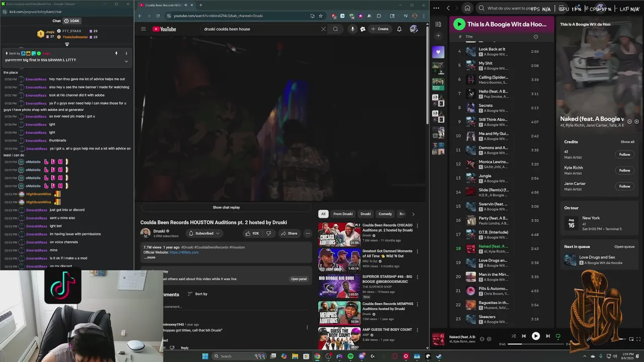Select the Druski filter chip
This screenshot has height=362, width=644.
(x=365, y=214)
